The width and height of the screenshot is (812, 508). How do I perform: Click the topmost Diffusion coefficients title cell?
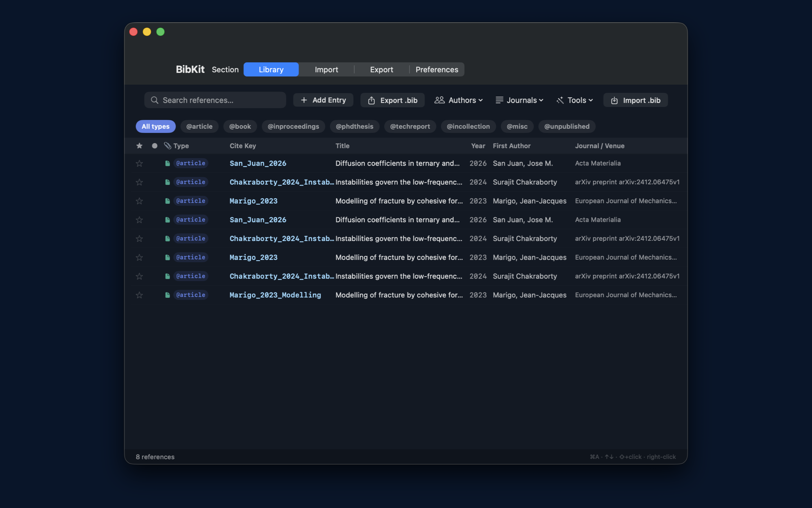tap(397, 163)
